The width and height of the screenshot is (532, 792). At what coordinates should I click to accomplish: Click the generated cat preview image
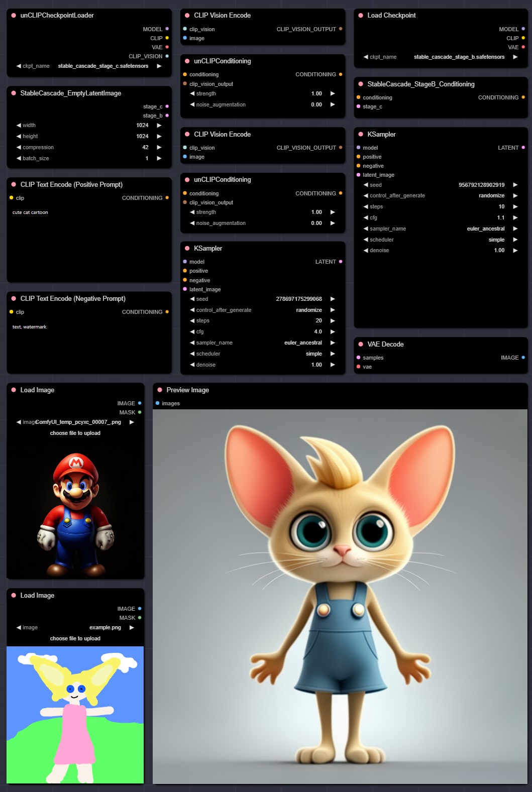pyautogui.click(x=340, y=596)
